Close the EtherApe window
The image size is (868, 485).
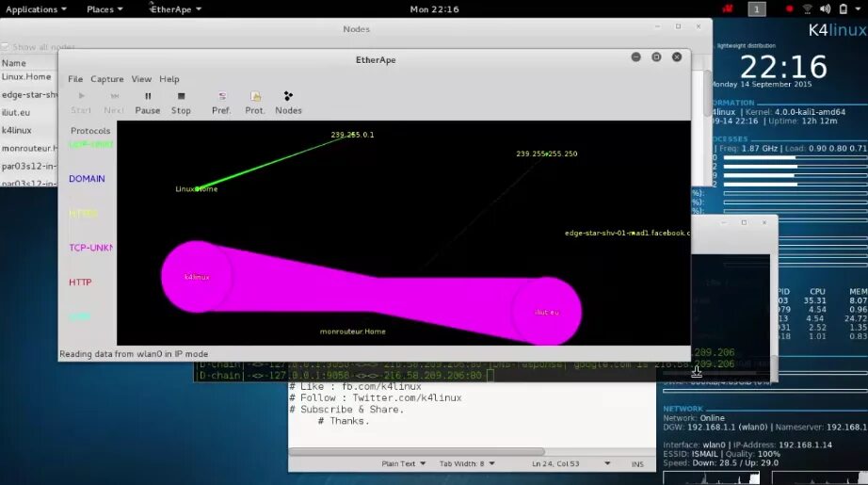click(x=677, y=57)
